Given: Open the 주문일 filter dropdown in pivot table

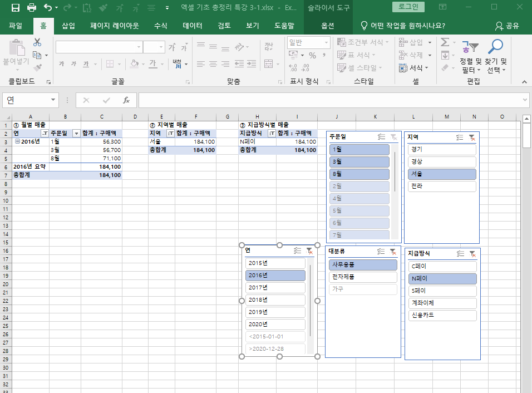Looking at the screenshot, I should [x=76, y=134].
